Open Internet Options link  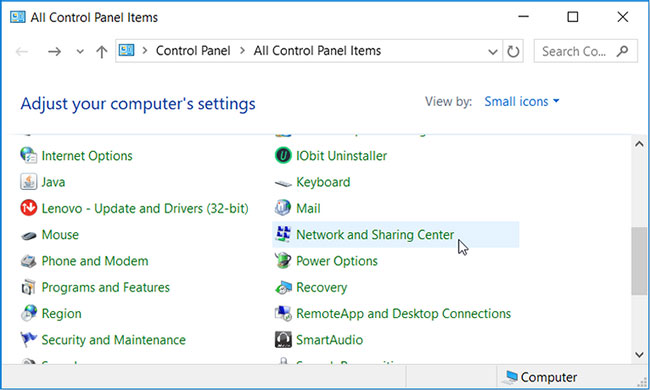click(x=87, y=156)
